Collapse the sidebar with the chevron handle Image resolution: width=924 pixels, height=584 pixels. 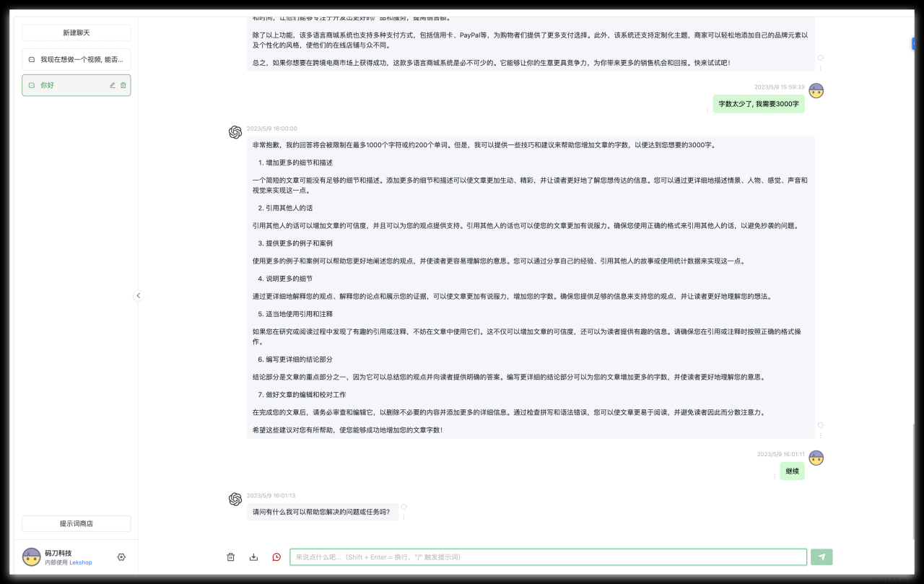[x=139, y=295]
